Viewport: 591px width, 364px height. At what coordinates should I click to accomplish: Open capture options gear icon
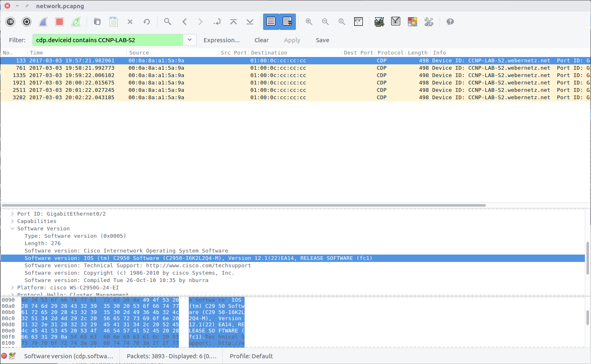[27, 22]
